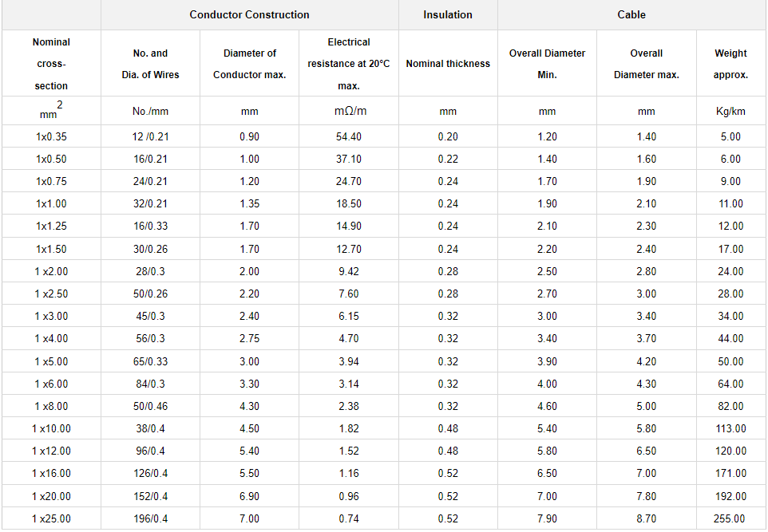Image resolution: width=768 pixels, height=532 pixels.
Task: Click the mΩ/m unit cell
Action: point(349,111)
